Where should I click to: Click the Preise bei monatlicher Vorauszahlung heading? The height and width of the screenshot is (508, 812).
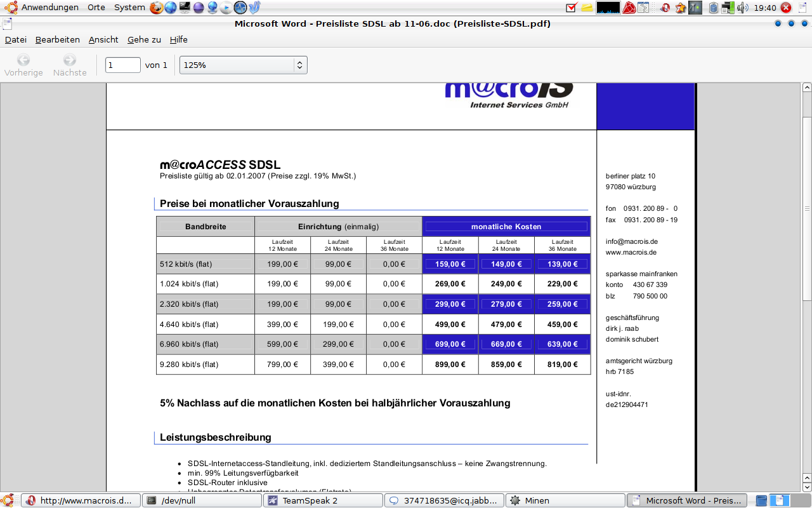pyautogui.click(x=249, y=204)
